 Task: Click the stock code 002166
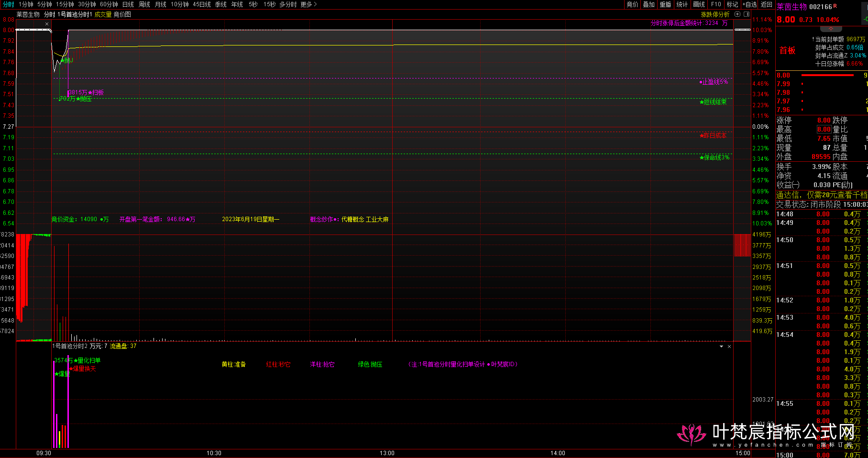coord(821,7)
